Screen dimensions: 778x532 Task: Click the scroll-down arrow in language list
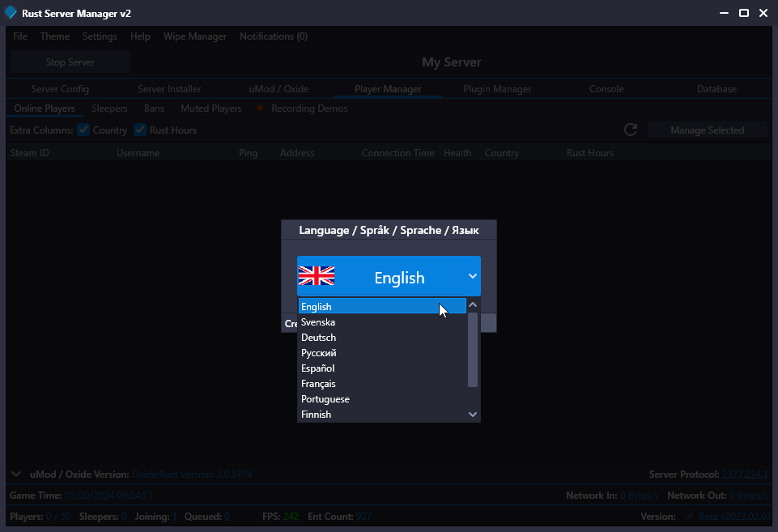[x=473, y=415]
